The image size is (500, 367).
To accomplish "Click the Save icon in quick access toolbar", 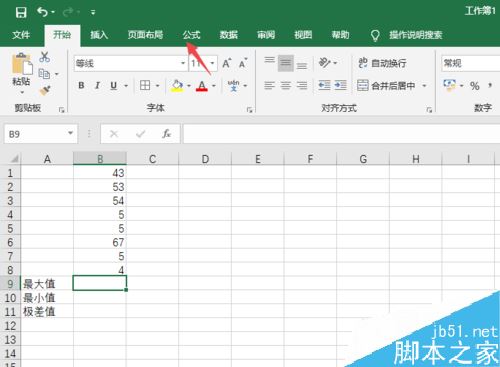I will pyautogui.click(x=21, y=13).
